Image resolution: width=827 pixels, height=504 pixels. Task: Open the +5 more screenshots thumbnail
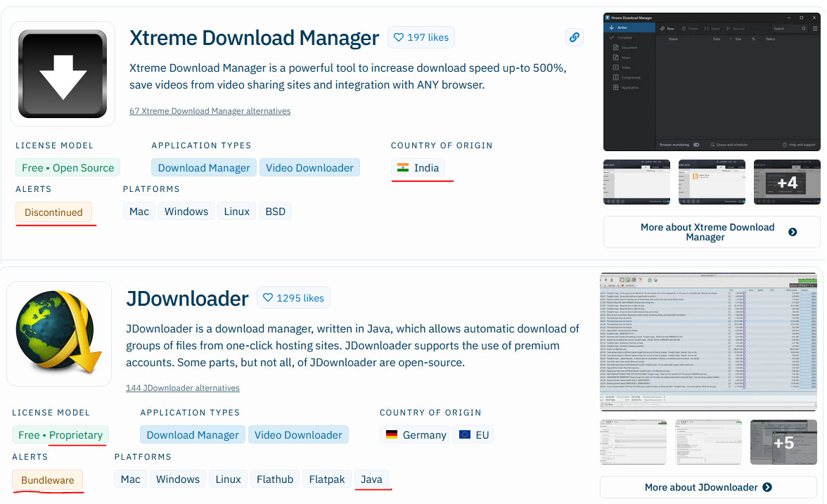(783, 442)
